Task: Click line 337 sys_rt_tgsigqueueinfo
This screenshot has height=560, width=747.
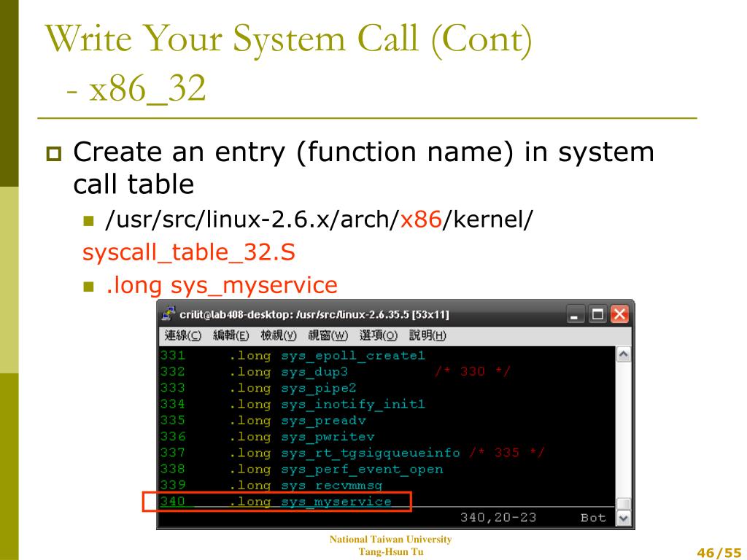Action: tap(310, 452)
